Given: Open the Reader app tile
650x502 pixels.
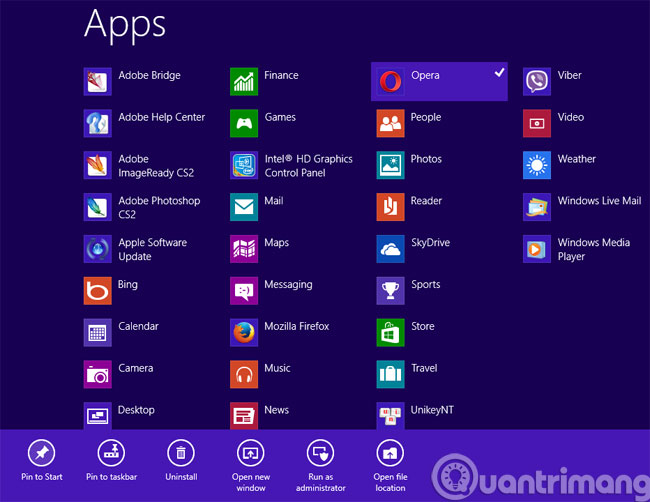Looking at the screenshot, I should [390, 207].
